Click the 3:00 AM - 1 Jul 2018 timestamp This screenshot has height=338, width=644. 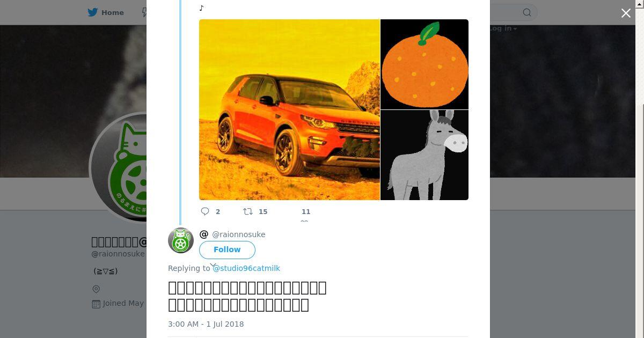pos(206,324)
